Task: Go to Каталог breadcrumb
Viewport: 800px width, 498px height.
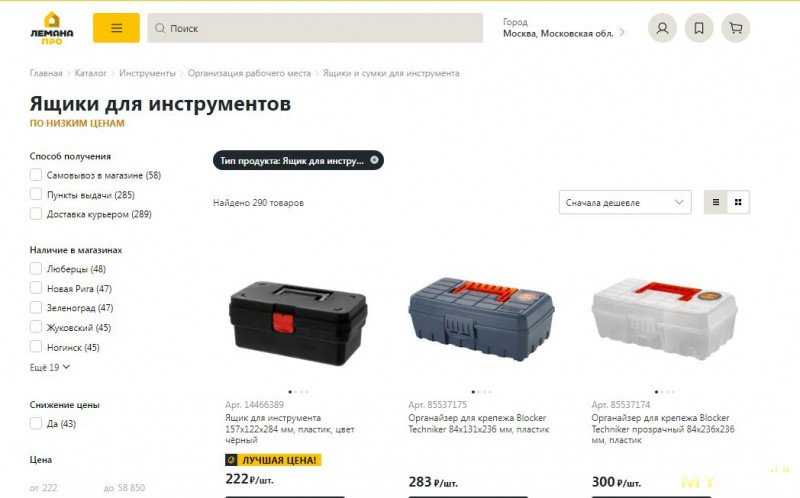Action: (x=90, y=73)
